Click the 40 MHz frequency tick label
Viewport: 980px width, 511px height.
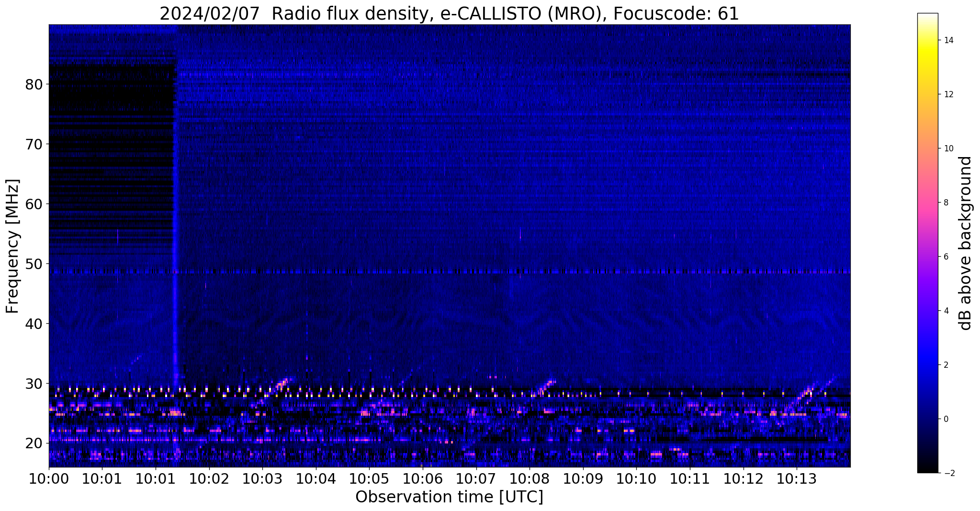pyautogui.click(x=34, y=324)
